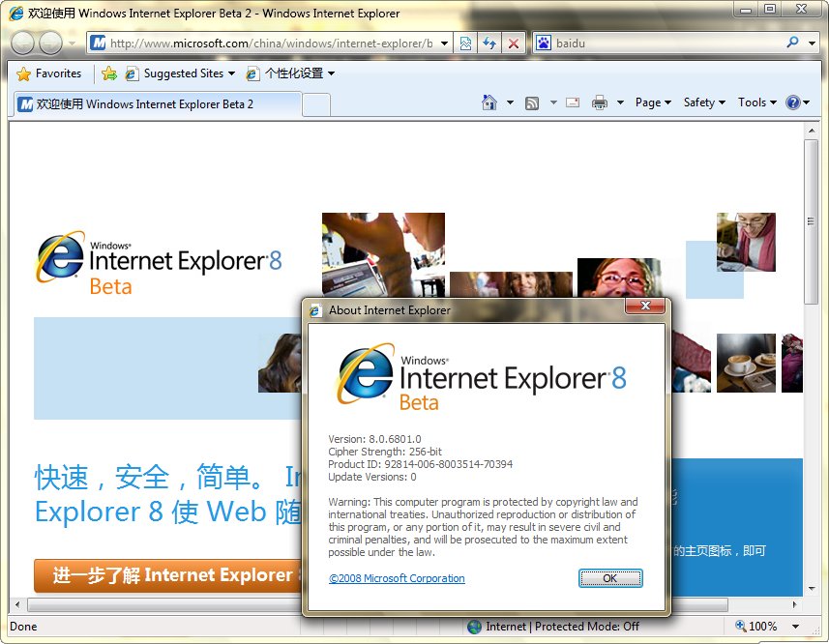The image size is (829, 644).
Task: Click the horizontal scrollbar right arrow
Action: point(794,604)
